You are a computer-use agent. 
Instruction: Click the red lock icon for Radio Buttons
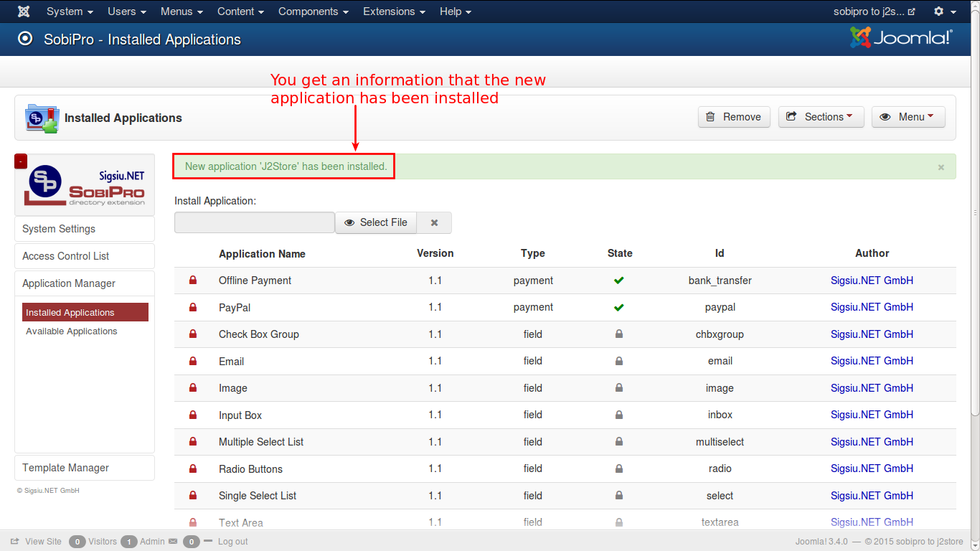(x=192, y=468)
